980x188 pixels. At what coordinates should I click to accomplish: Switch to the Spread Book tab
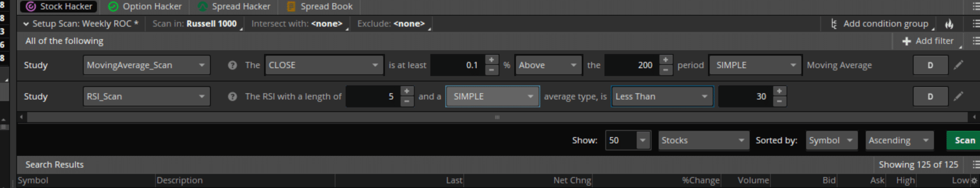[x=320, y=6]
